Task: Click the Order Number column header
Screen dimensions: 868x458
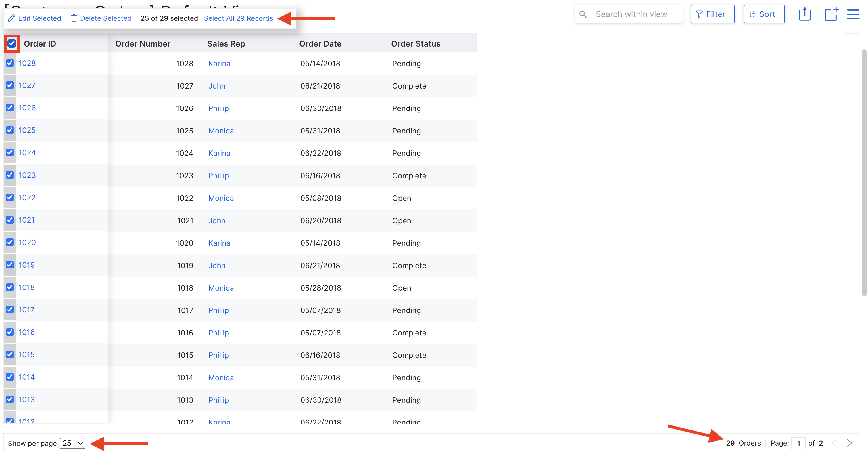Action: pyautogui.click(x=143, y=44)
